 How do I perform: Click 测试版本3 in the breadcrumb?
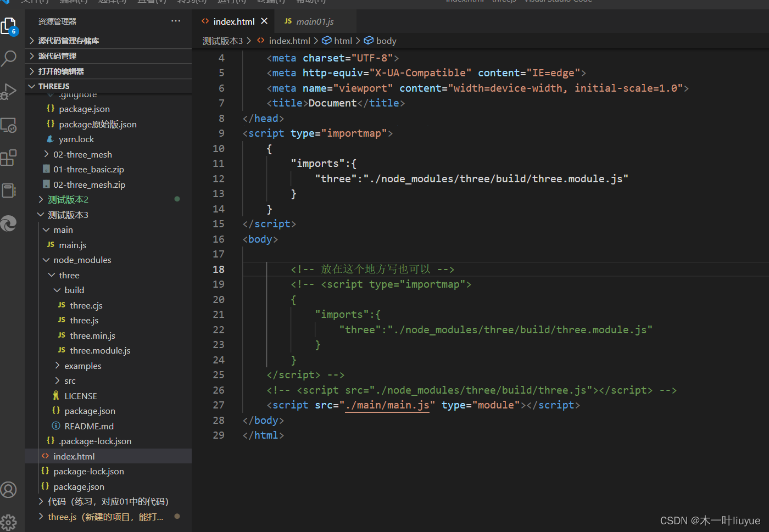tap(222, 41)
